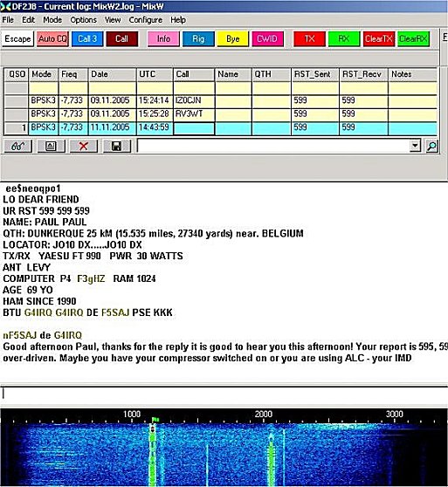This screenshot has width=448, height=487.
Task: Click the Escape macro button
Action: [x=17, y=38]
